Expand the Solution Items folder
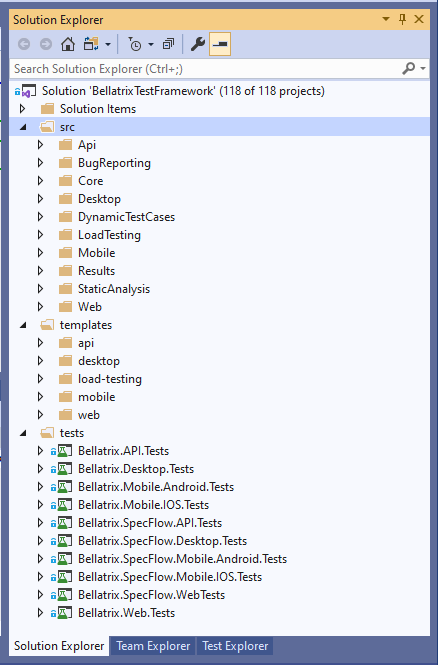The width and height of the screenshot is (438, 665). point(22,109)
